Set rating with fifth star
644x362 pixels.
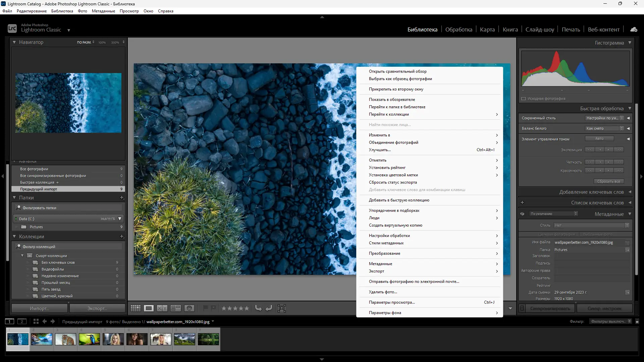247,308
